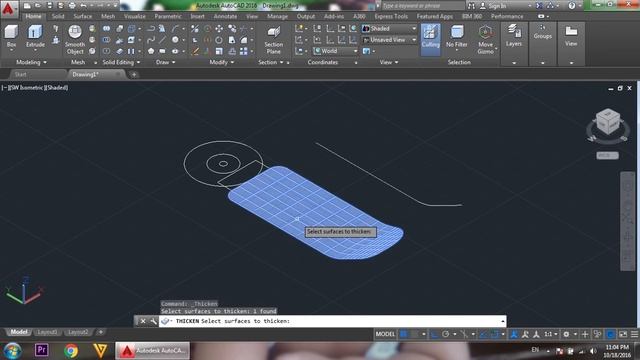Viewport: 640px width, 360px height.
Task: Toggle ortho mode in status bar
Action: tap(434, 334)
